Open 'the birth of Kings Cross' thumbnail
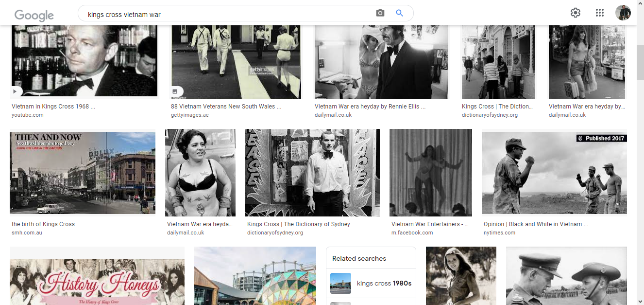The image size is (644, 305). (x=83, y=173)
